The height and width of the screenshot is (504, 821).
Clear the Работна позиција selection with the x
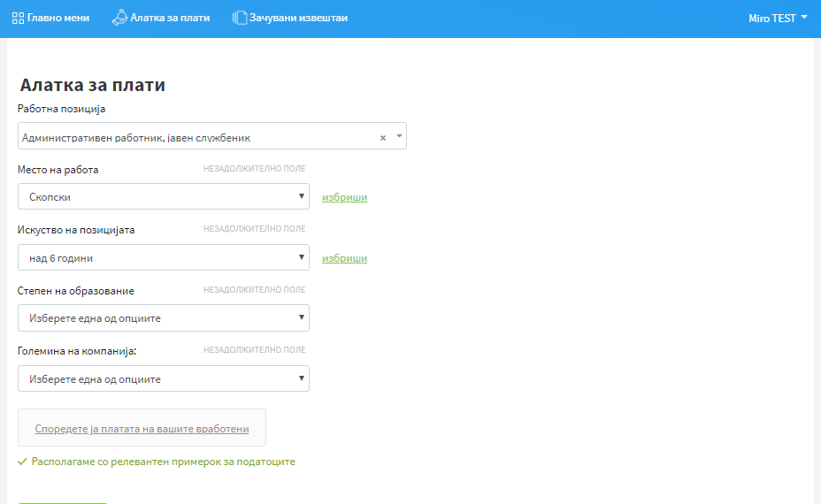pyautogui.click(x=383, y=138)
